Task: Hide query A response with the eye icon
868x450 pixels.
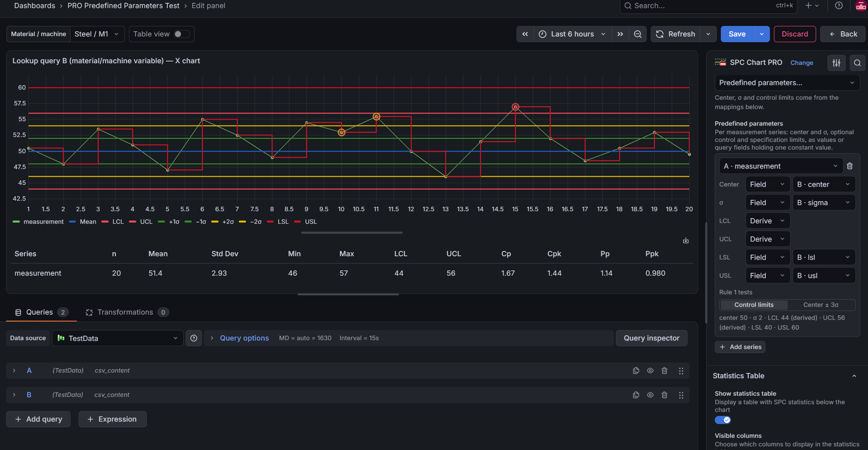Action: [x=650, y=371]
